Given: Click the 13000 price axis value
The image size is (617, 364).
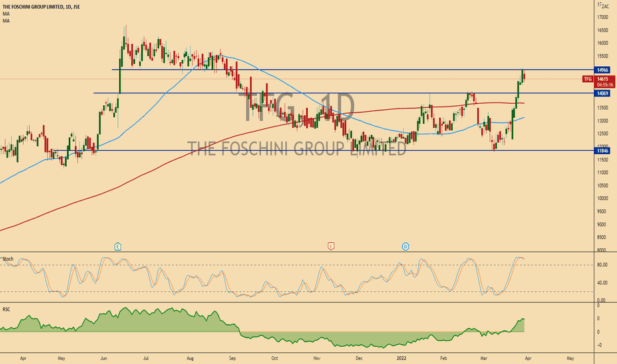Looking at the screenshot, I should pyautogui.click(x=602, y=121).
